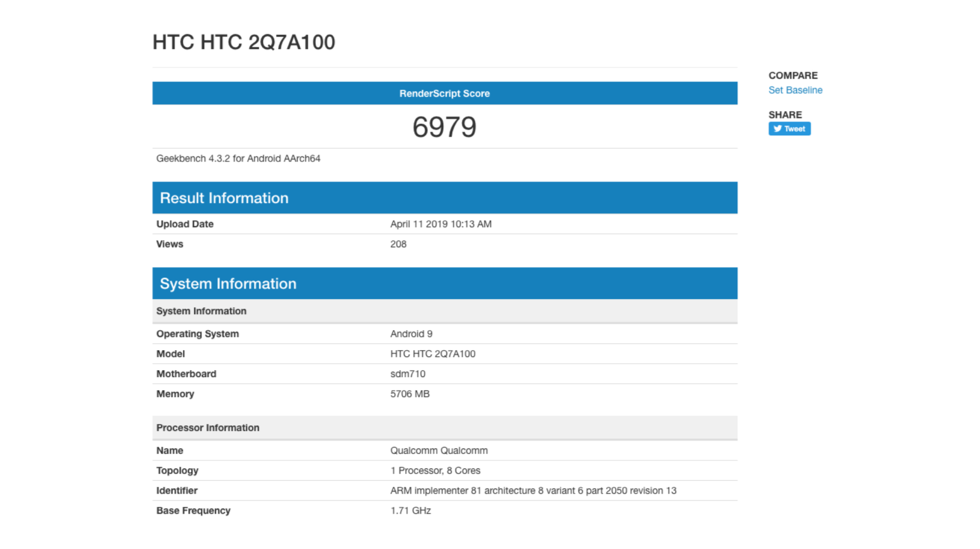The image size is (980, 549).
Task: Click the System Information blue header
Action: click(228, 284)
